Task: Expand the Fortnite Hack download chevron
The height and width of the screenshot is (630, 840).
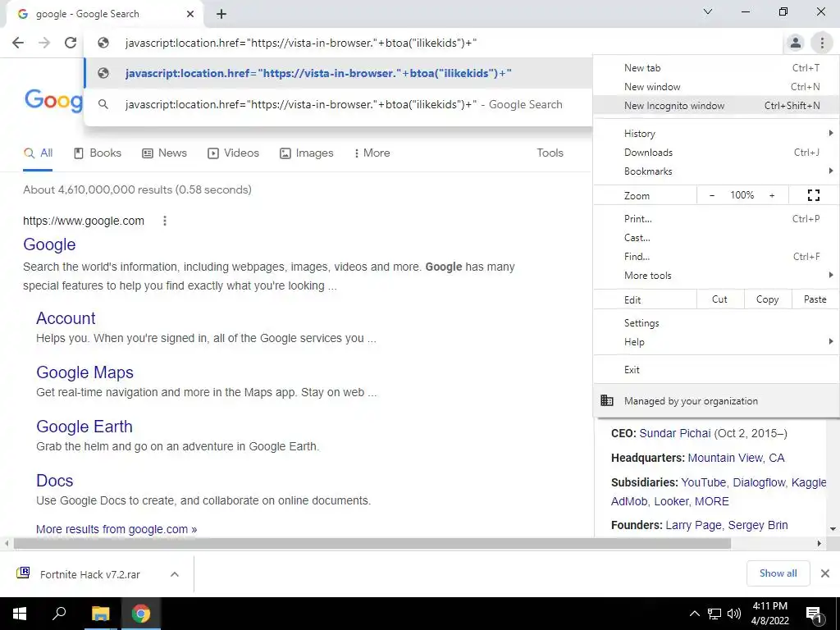Action: (x=174, y=574)
